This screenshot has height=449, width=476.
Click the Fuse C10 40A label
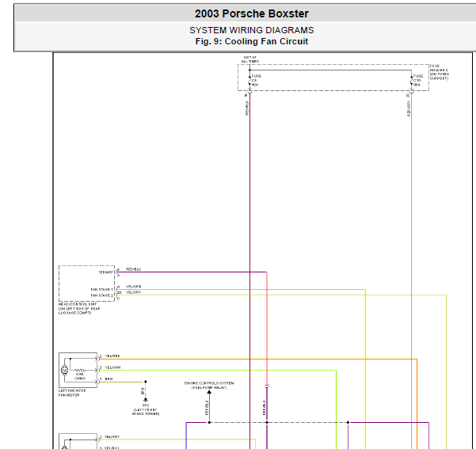click(417, 81)
